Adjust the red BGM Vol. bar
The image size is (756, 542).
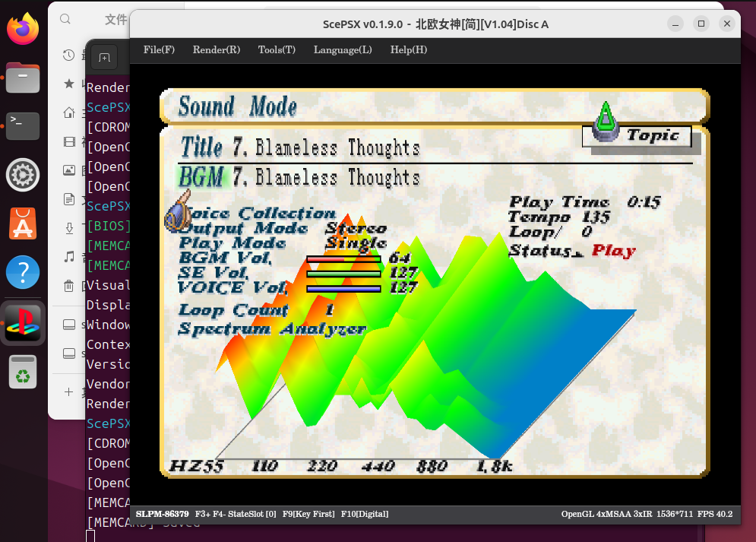point(343,259)
